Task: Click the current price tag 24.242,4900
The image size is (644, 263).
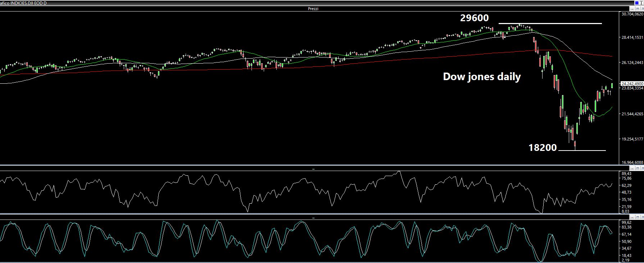Action: [632, 84]
